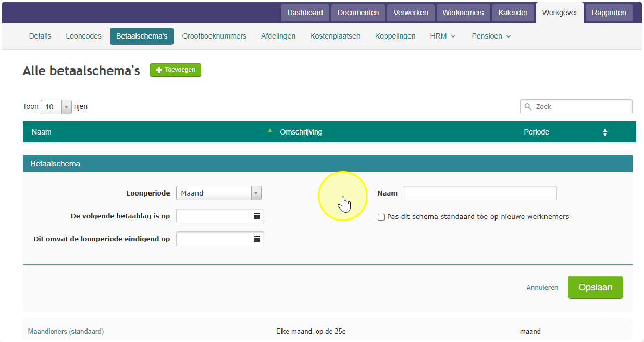Save the schema with Opslaan
Image resolution: width=644 pixels, height=342 pixels.
coord(596,287)
